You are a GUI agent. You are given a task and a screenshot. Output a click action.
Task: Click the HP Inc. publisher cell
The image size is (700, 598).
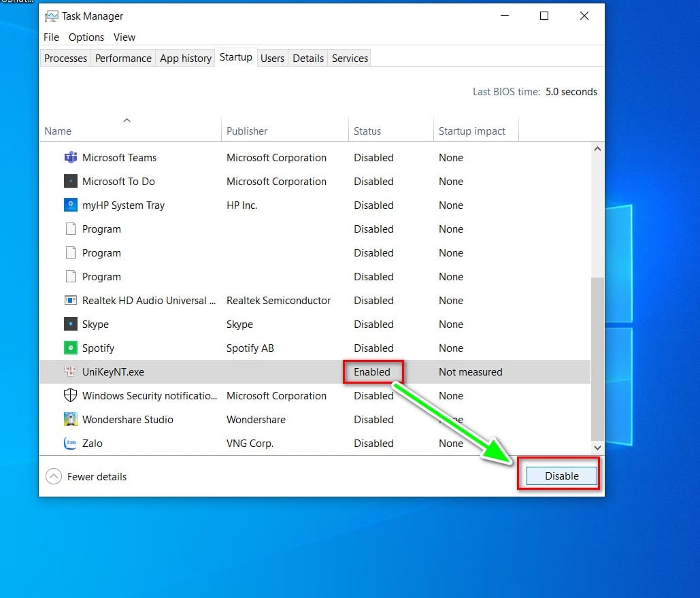pyautogui.click(x=241, y=205)
